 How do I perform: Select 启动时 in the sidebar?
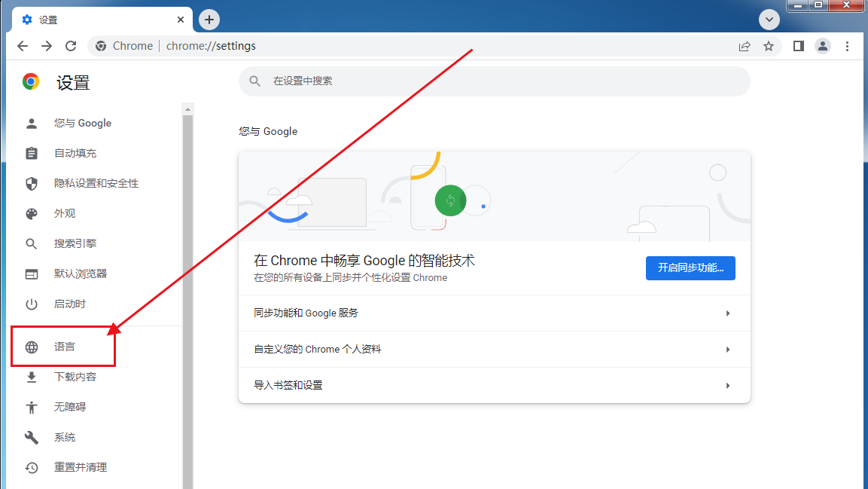(70, 304)
